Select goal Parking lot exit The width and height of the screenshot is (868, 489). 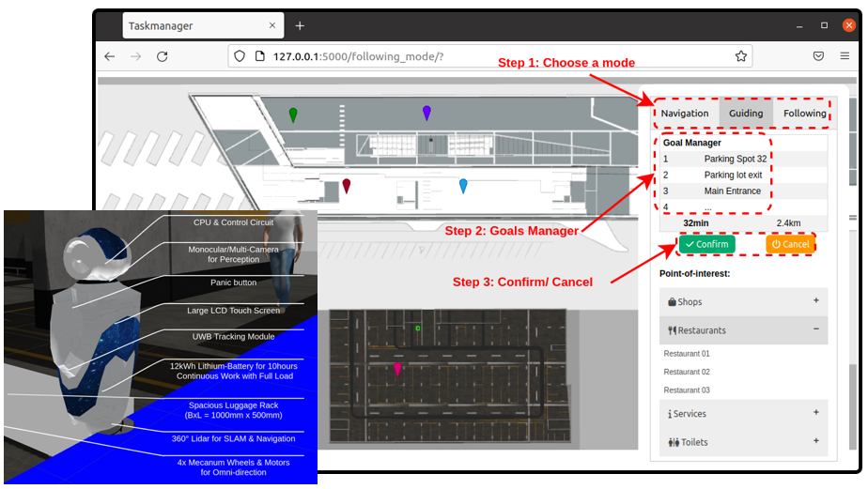point(733,175)
